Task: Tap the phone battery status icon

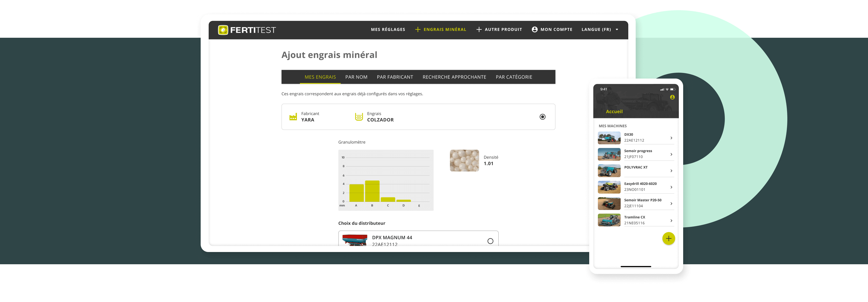Action: [x=672, y=90]
